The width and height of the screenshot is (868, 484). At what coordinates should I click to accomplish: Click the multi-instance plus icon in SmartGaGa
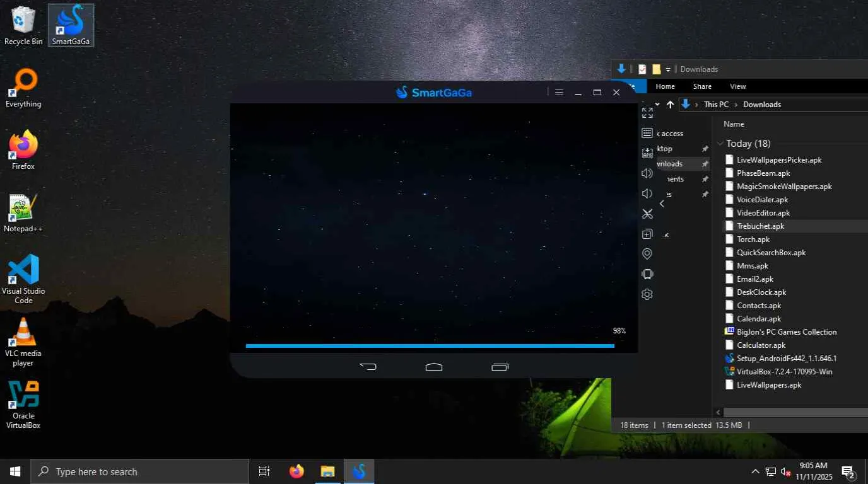647,234
